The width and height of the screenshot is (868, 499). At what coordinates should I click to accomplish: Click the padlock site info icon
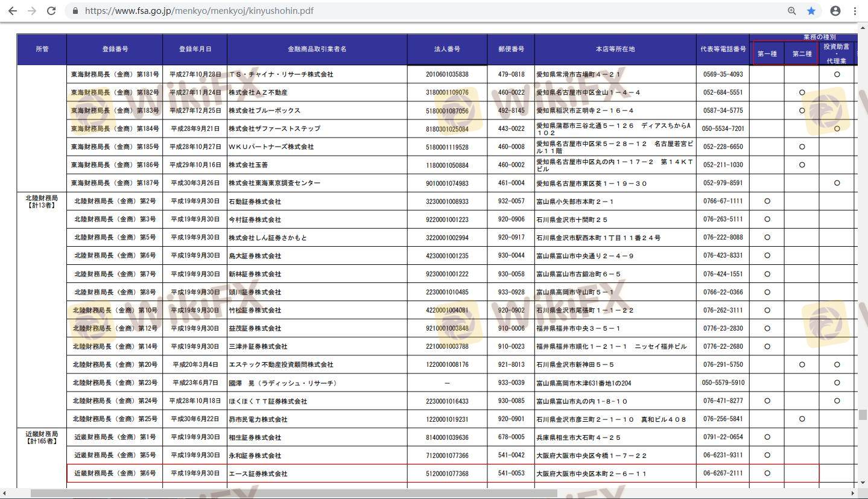coord(75,11)
